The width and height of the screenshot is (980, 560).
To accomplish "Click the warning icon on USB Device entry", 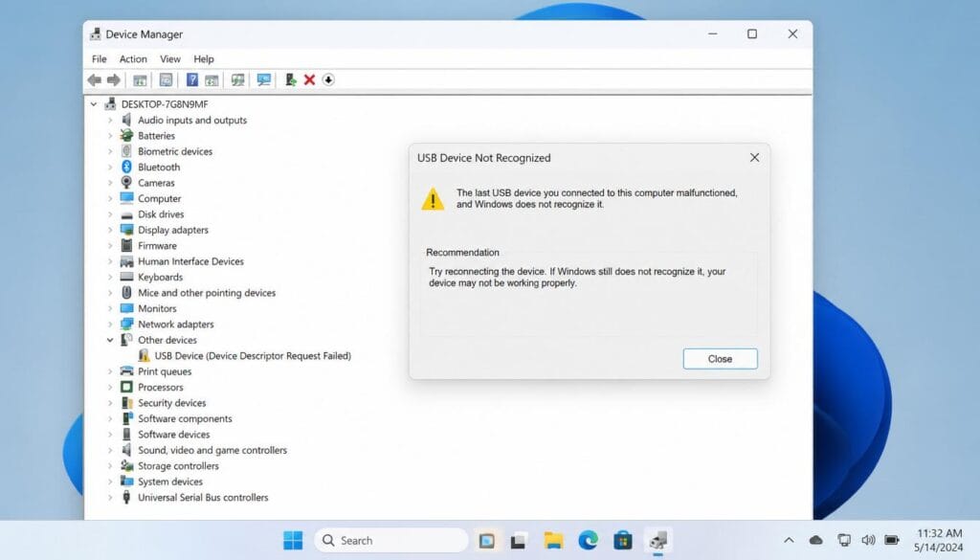I will click(x=144, y=356).
